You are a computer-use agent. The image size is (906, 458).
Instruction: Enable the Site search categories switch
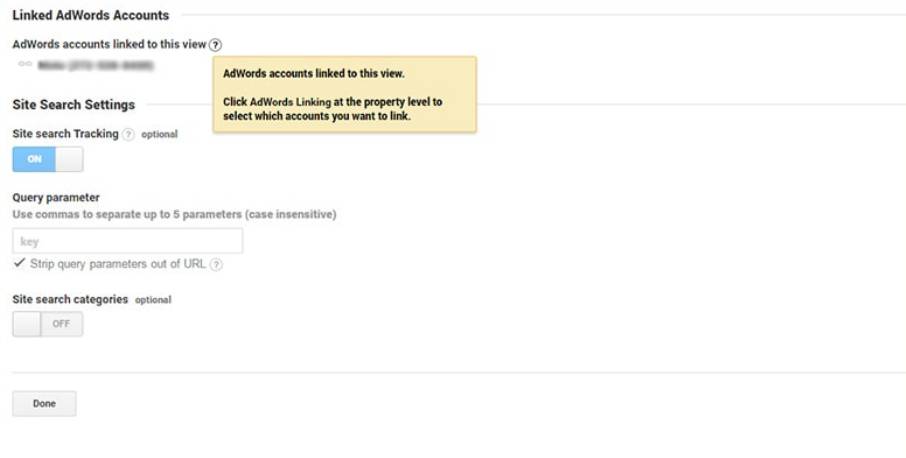pyautogui.click(x=47, y=324)
